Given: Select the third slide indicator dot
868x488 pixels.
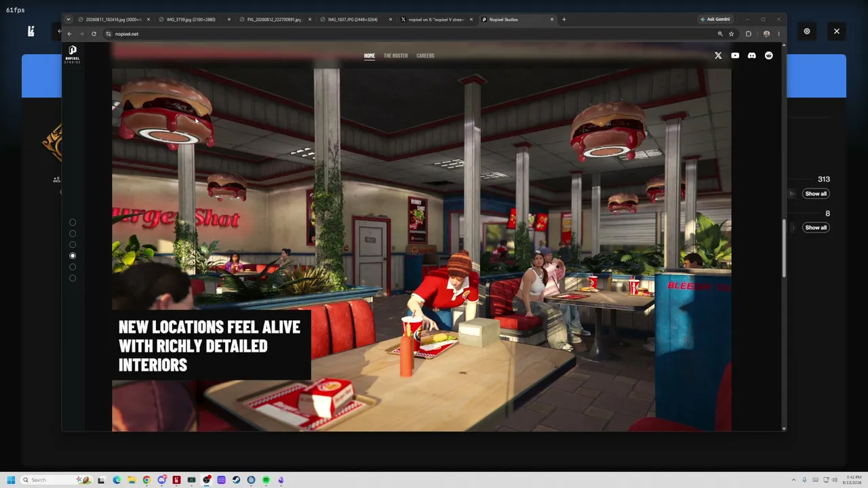Looking at the screenshot, I should [x=73, y=245].
